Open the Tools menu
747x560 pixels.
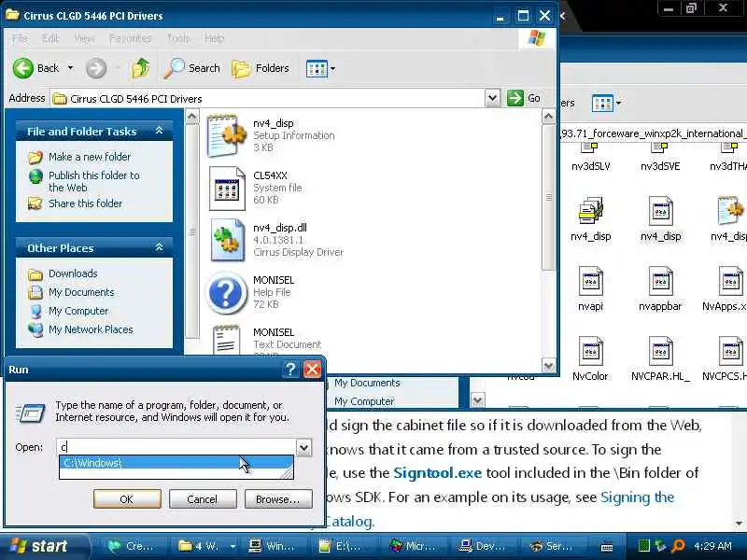click(x=178, y=38)
